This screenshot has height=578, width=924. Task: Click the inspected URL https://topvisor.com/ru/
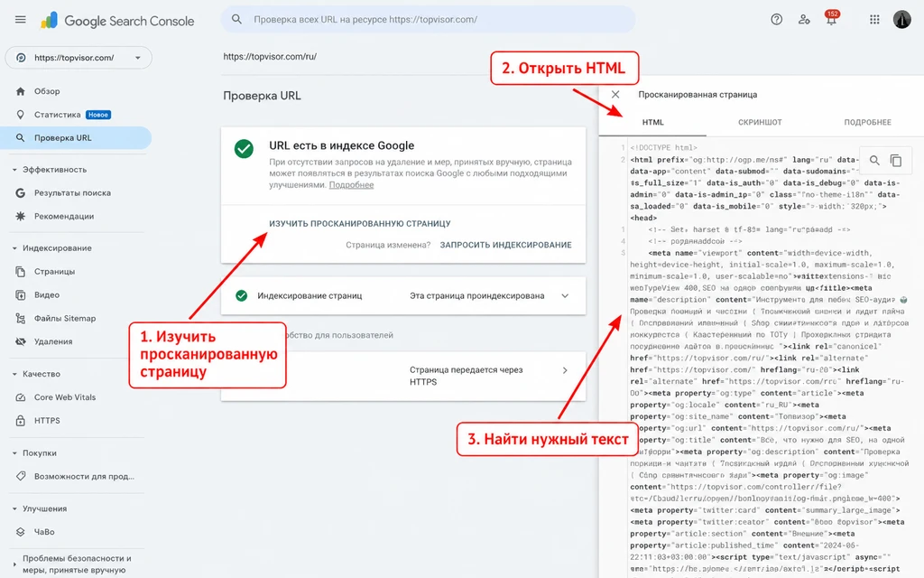tap(270, 57)
